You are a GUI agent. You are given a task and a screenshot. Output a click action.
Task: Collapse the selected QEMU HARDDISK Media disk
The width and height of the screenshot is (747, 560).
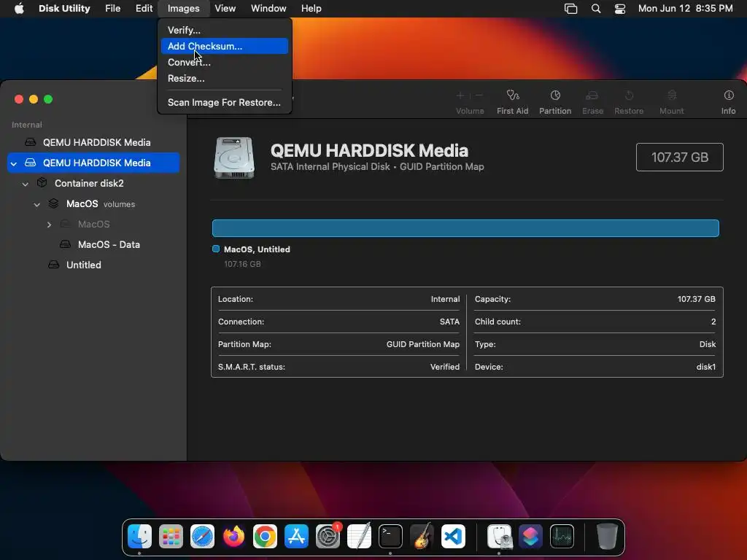click(x=14, y=163)
